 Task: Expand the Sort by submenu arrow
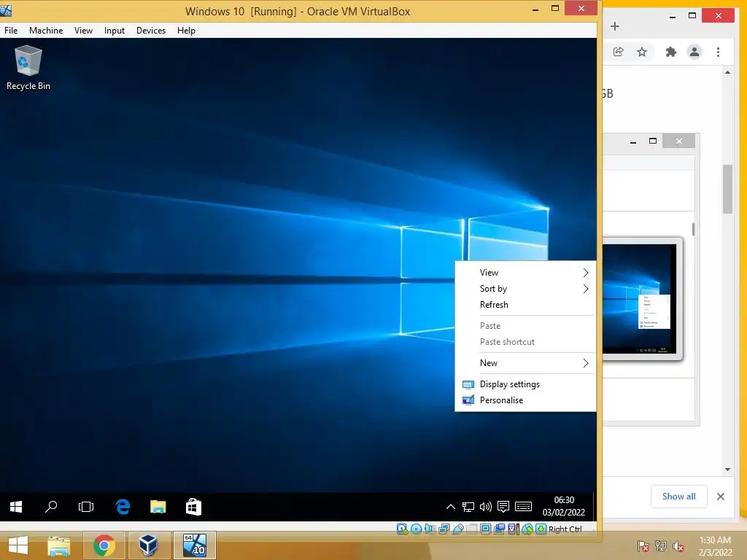[586, 289]
